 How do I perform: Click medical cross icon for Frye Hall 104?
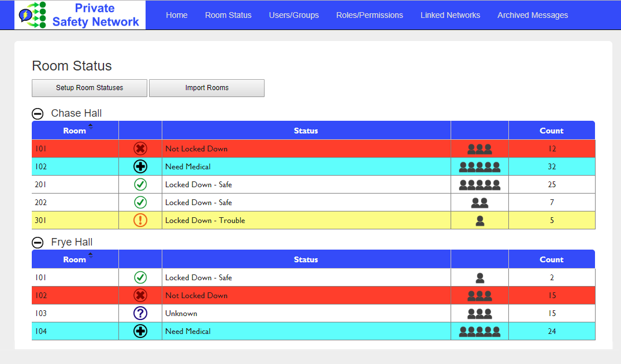point(140,331)
